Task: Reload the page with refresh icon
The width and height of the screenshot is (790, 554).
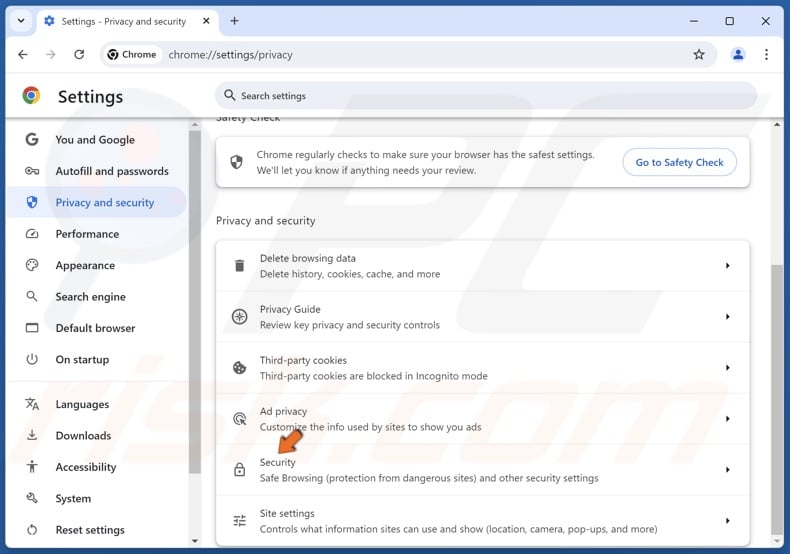Action: click(79, 55)
